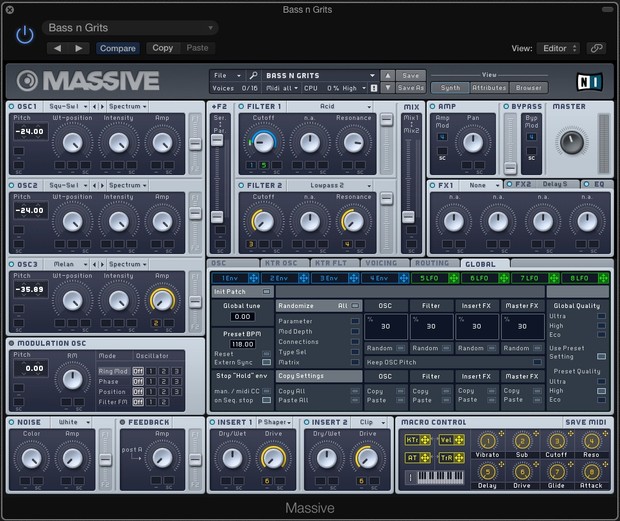
Task: Toggle the OSC3 power button
Action: [x=11, y=264]
